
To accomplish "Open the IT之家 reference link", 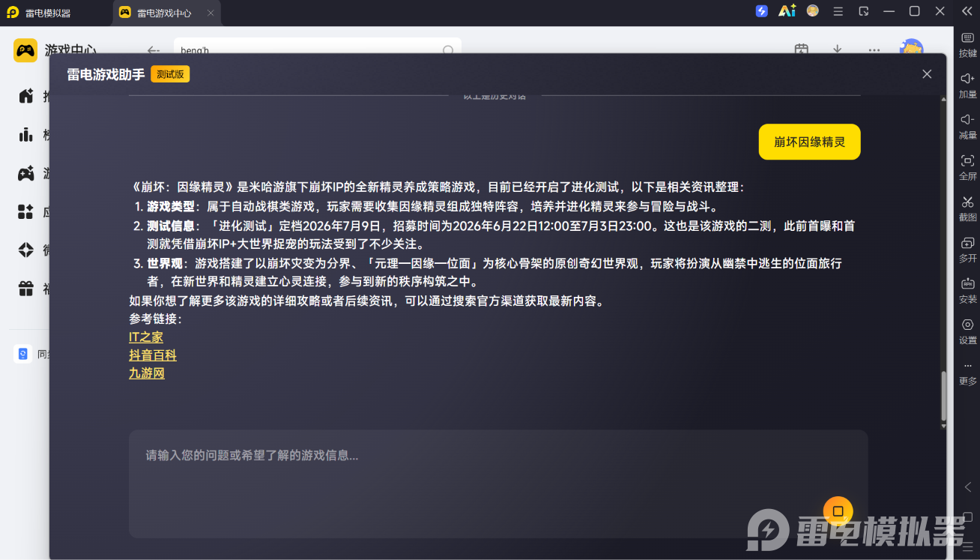I will click(x=146, y=337).
